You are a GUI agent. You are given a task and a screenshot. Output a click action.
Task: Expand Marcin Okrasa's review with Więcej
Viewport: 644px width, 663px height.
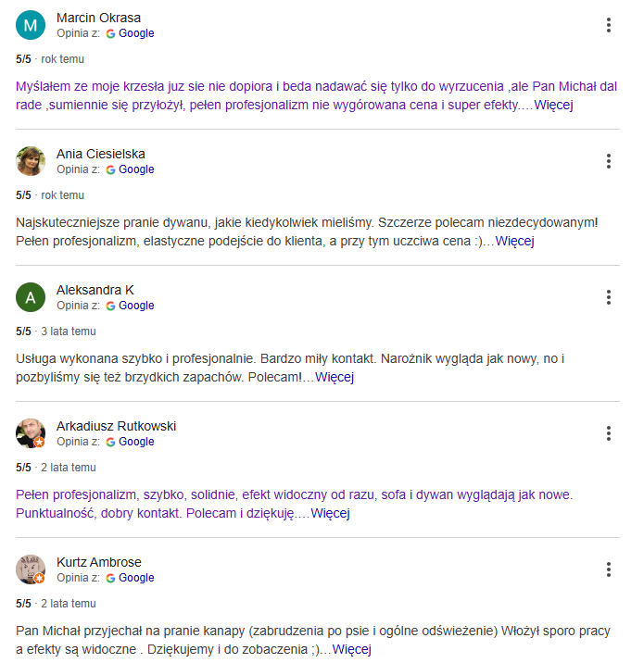(x=553, y=105)
